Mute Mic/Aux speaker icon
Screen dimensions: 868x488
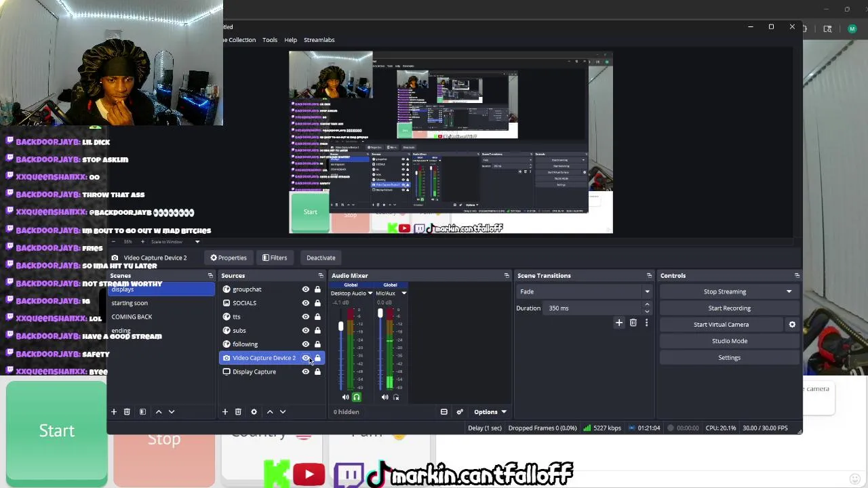384,397
